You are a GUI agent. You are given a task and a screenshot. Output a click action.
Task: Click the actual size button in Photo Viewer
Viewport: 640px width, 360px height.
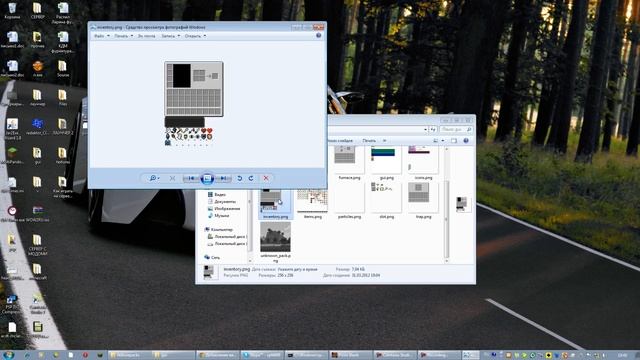[172, 178]
